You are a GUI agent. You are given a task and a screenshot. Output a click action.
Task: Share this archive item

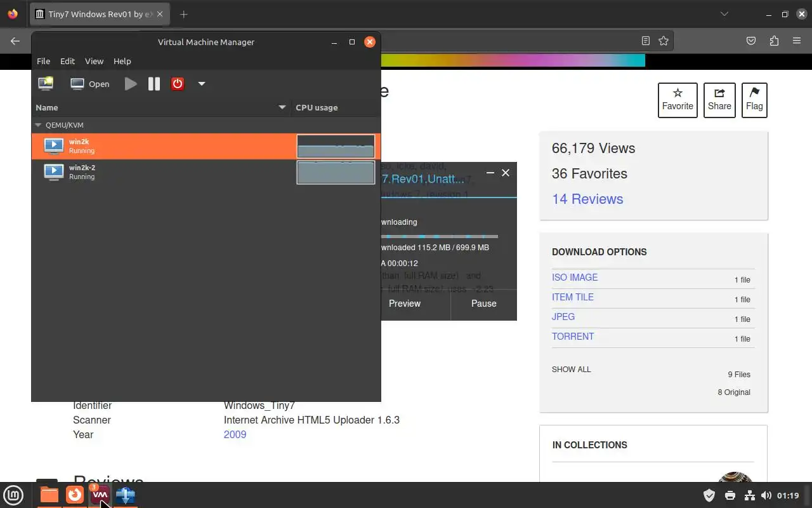(719, 100)
